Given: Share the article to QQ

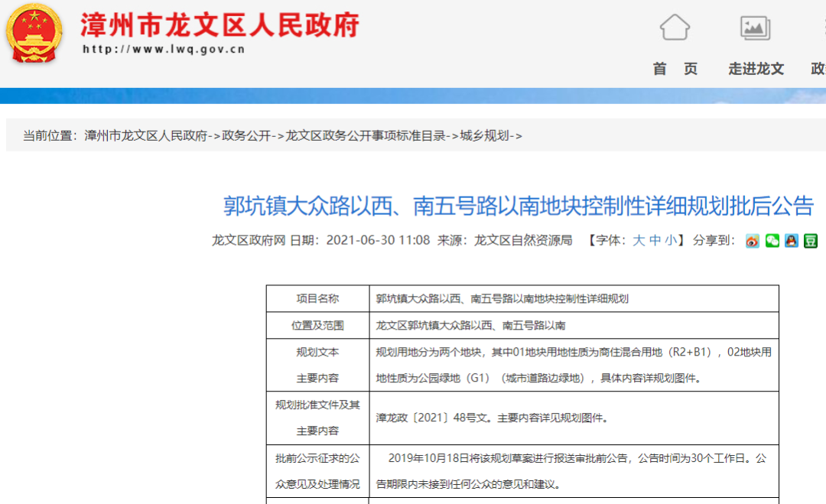Looking at the screenshot, I should 792,241.
